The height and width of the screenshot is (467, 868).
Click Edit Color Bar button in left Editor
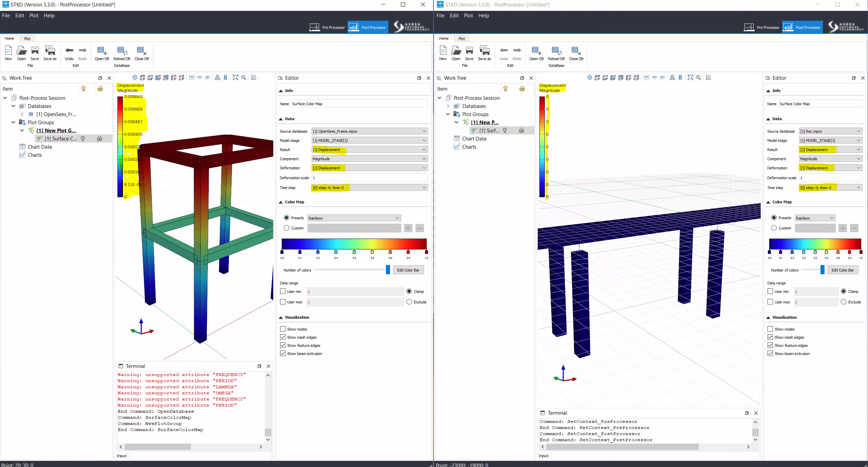point(408,270)
